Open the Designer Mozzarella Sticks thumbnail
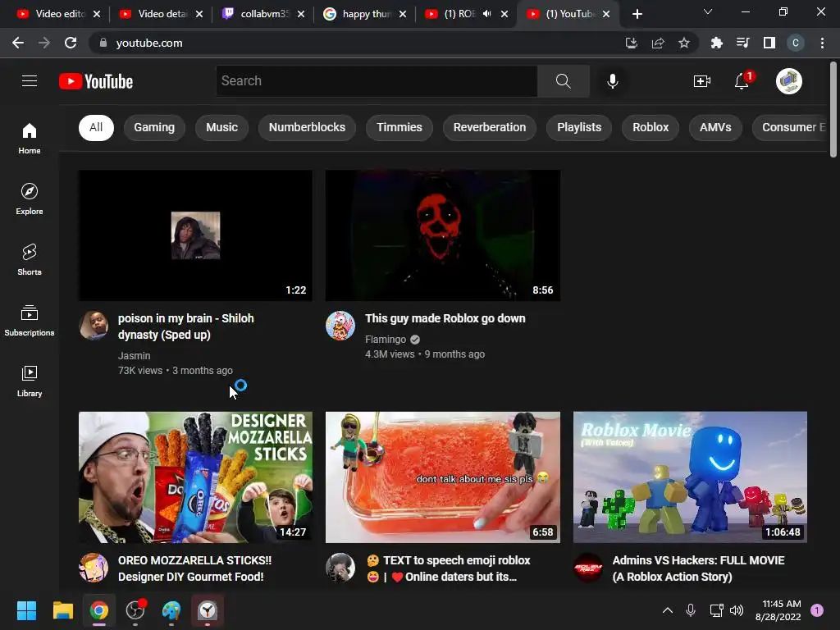This screenshot has width=840, height=630. click(x=195, y=477)
